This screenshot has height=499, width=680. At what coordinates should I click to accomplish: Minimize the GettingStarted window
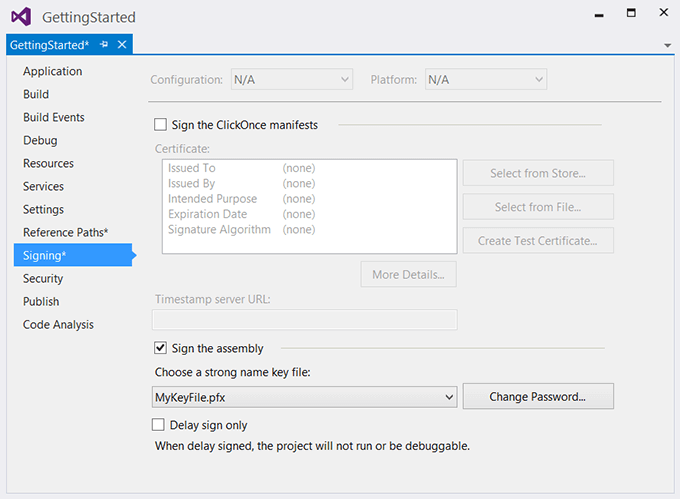pos(599,16)
